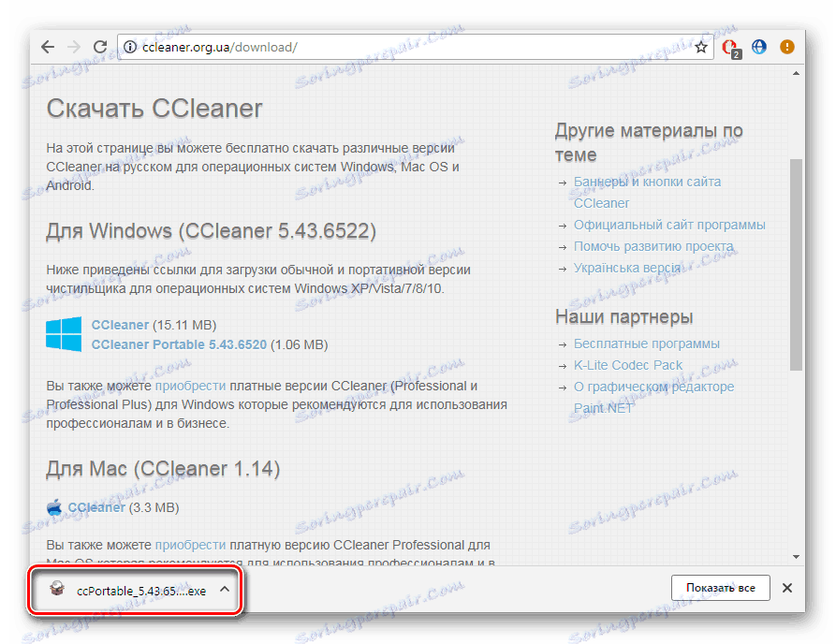This screenshot has width=836, height=644.
Task: Click the scrollbar up arrow
Action: pyautogui.click(x=796, y=74)
